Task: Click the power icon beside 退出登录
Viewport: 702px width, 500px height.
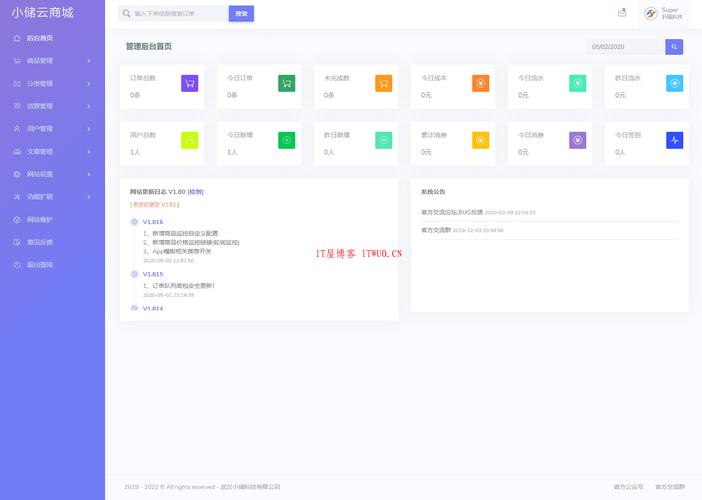Action: coord(17,265)
